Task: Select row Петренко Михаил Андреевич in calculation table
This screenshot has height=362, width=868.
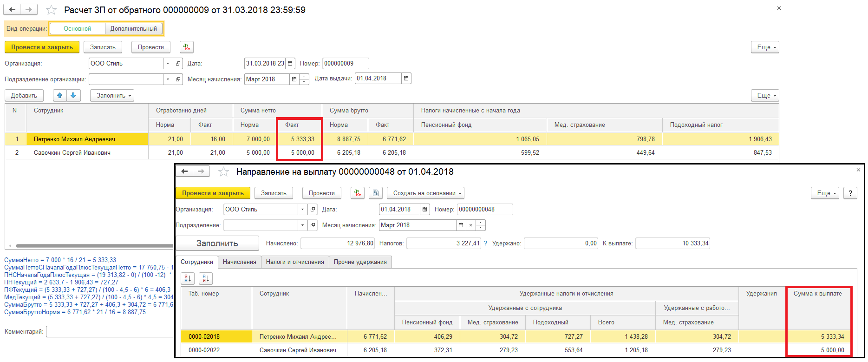Action: pos(392,139)
